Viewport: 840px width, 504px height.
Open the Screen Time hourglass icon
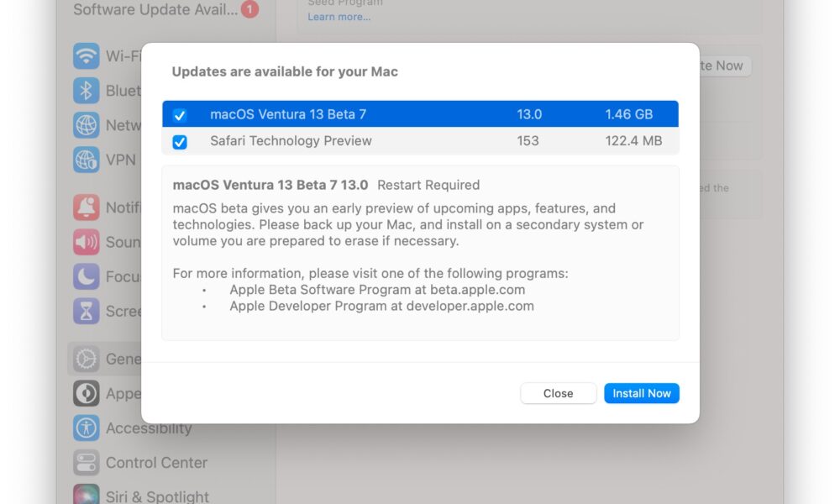point(87,311)
